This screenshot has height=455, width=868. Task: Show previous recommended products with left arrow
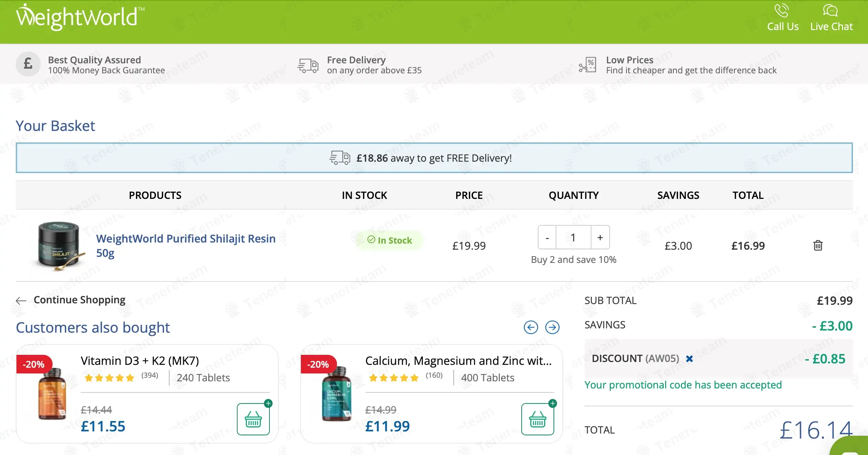[531, 327]
